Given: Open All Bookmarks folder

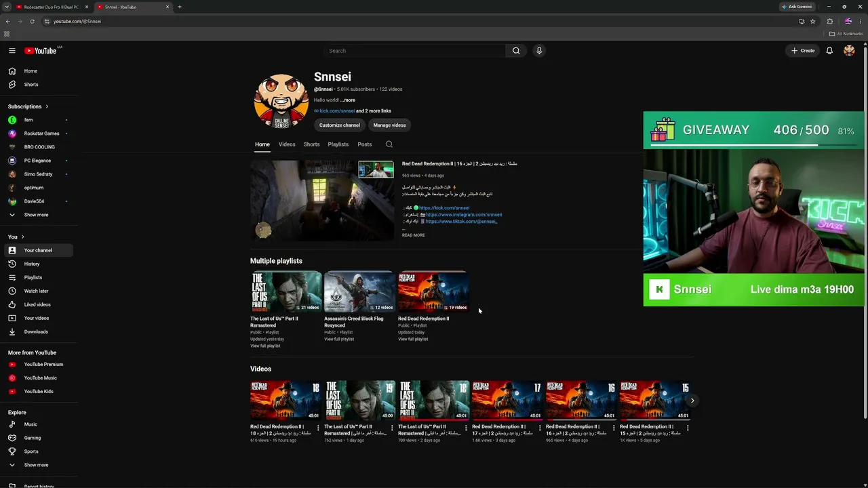Looking at the screenshot, I should pyautogui.click(x=846, y=34).
